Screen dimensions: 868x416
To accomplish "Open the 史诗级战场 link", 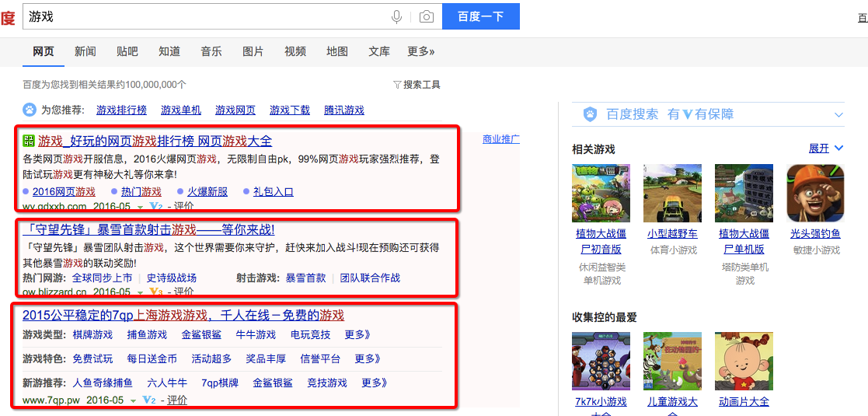I will tap(172, 278).
